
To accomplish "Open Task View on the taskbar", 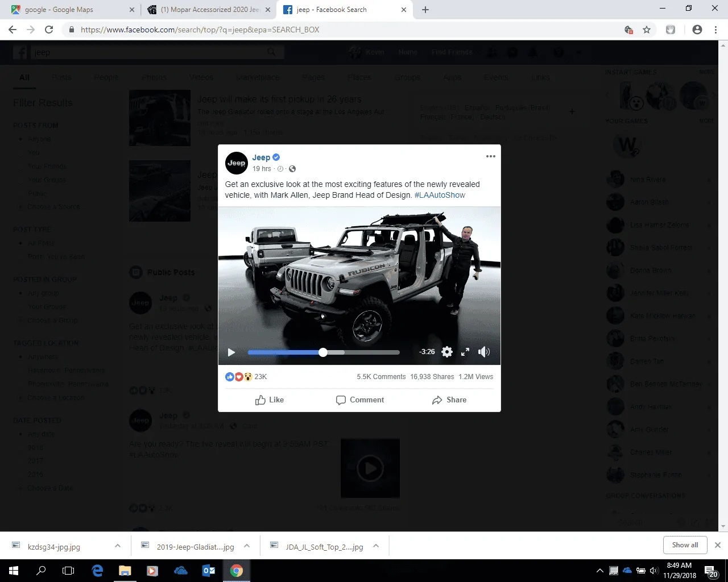I will click(68, 571).
